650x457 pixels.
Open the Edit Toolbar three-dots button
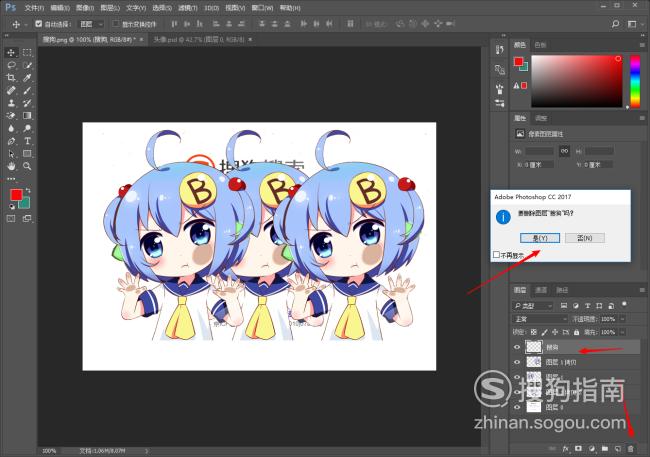point(11,179)
